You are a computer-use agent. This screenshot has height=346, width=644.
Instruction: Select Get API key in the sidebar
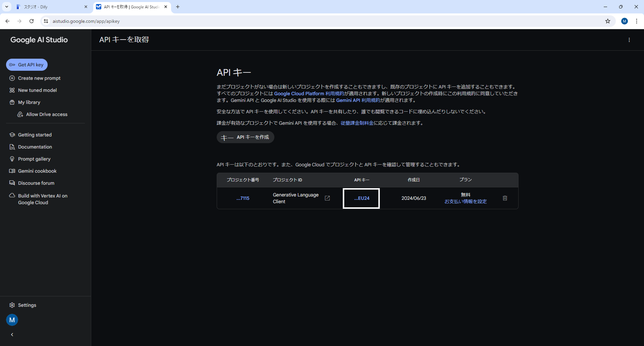27,65
